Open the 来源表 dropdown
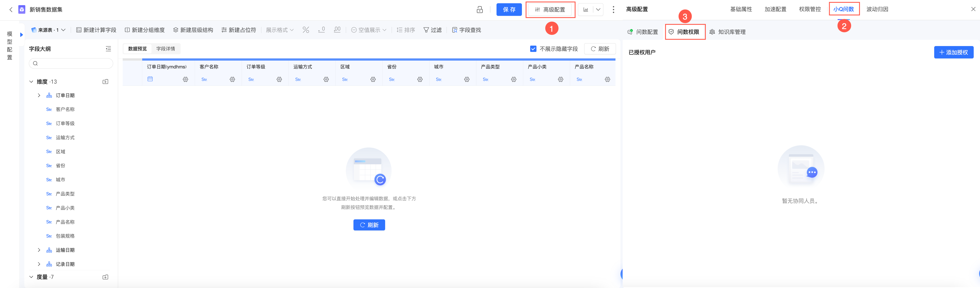This screenshot has width=980, height=288. [x=49, y=30]
